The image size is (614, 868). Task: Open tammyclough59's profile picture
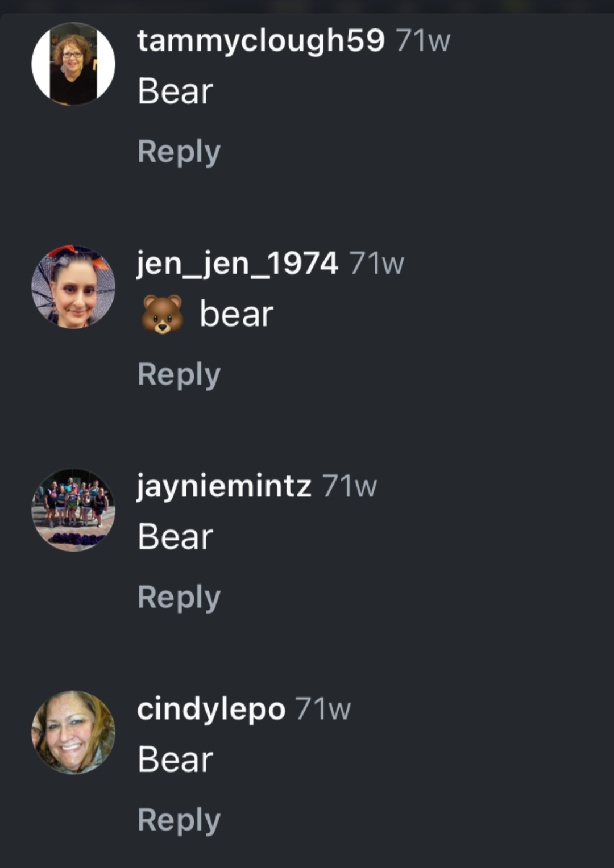click(x=73, y=64)
